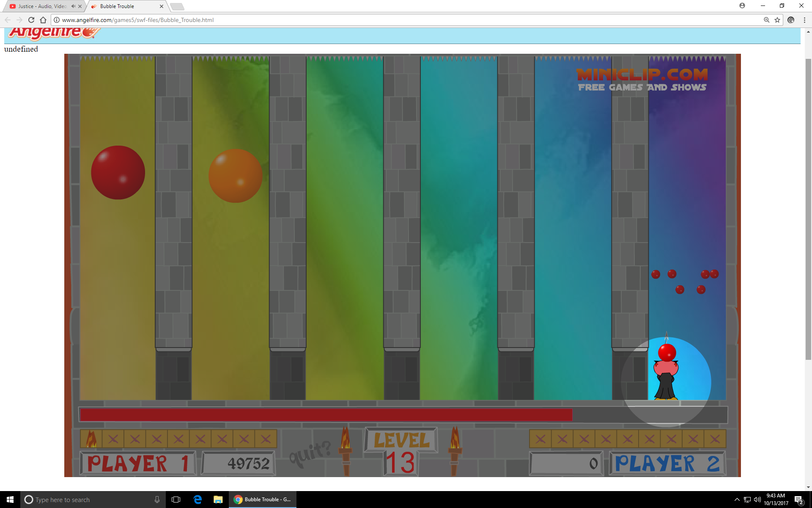Click the browser reload button
This screenshot has width=812, height=508.
[31, 20]
